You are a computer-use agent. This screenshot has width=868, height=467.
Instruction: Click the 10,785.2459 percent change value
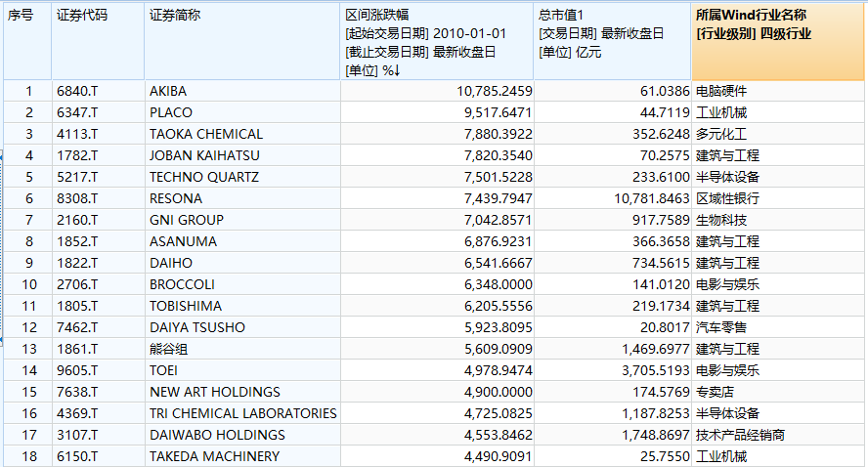tap(494, 91)
